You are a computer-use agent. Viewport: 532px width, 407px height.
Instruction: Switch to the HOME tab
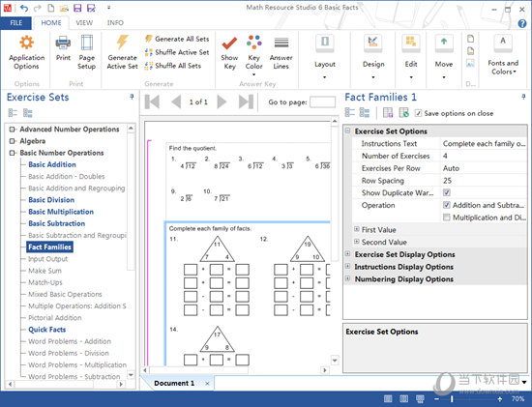click(51, 23)
